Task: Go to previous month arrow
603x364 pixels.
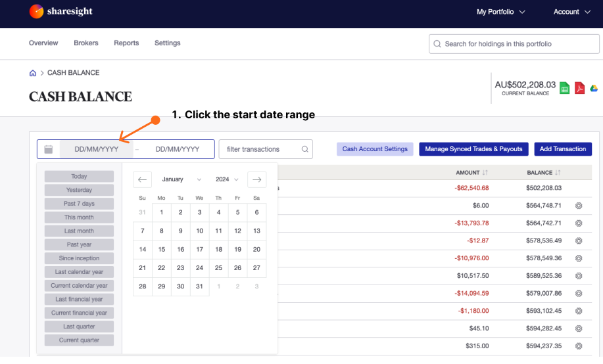Action: coord(142,179)
